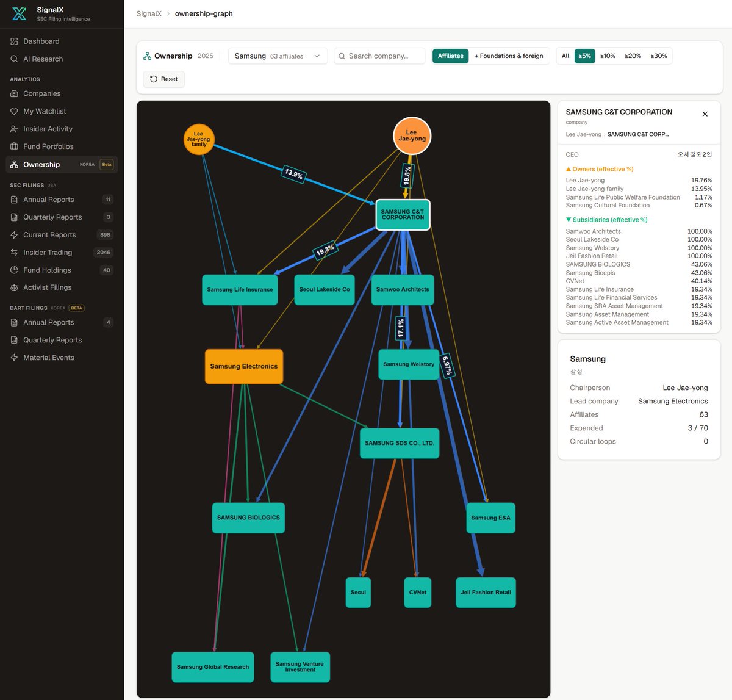This screenshot has width=732, height=700.
Task: Open the Material Events menu item
Action: tap(62, 358)
